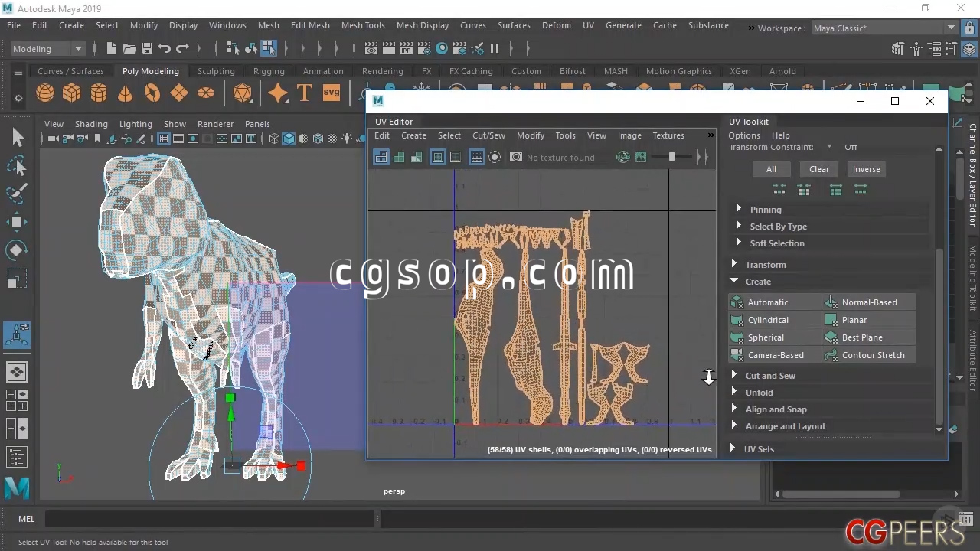Click the SVG tool shelf icon
Image resolution: width=980 pixels, height=551 pixels.
click(331, 93)
